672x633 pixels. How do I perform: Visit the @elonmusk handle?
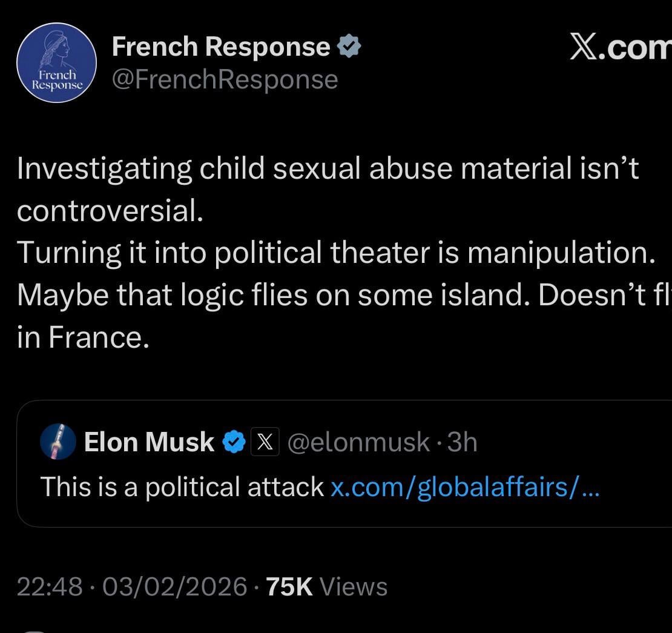coord(358,442)
